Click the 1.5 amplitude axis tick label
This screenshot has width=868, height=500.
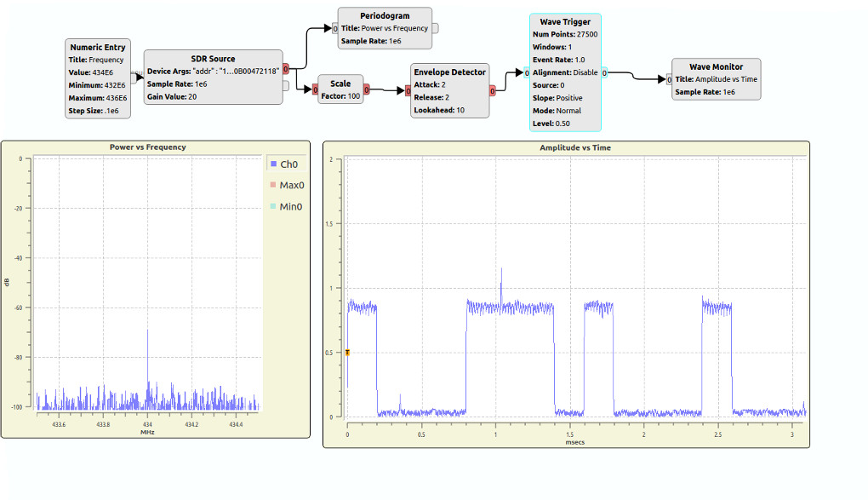[329, 224]
